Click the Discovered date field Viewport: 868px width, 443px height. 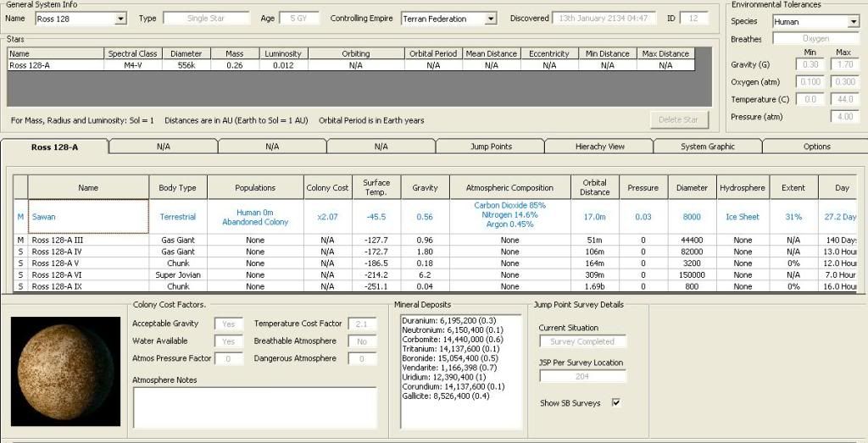[603, 19]
